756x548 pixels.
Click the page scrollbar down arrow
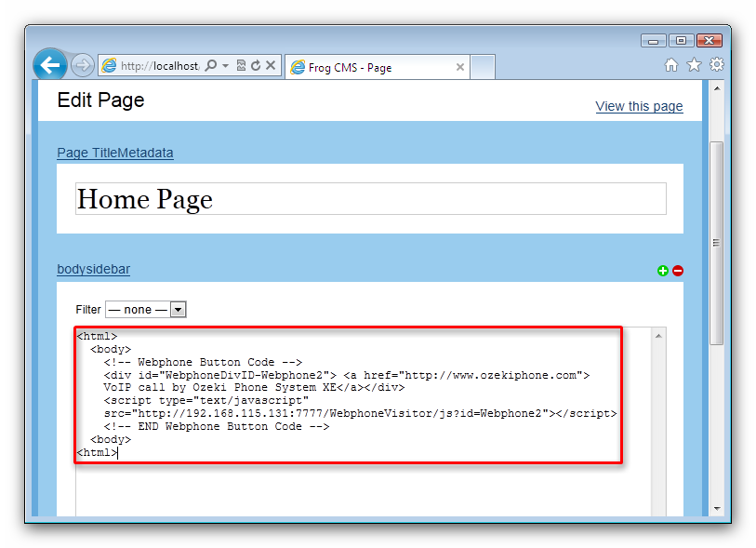pos(716,509)
